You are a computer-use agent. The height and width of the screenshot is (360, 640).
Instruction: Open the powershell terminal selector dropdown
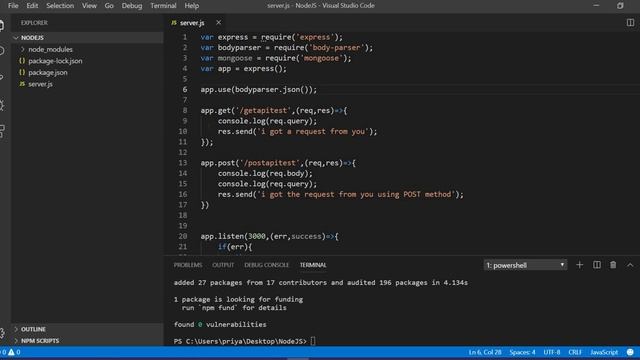coord(525,265)
